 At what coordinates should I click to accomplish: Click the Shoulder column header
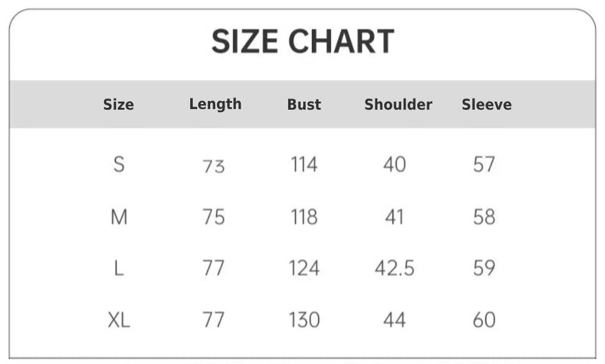click(398, 105)
